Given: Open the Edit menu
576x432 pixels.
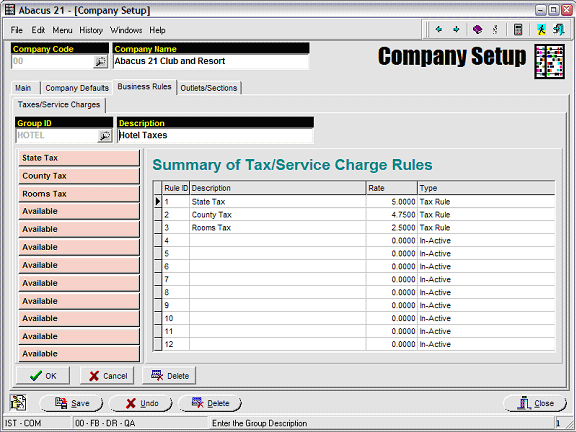Looking at the screenshot, I should pyautogui.click(x=38, y=30).
